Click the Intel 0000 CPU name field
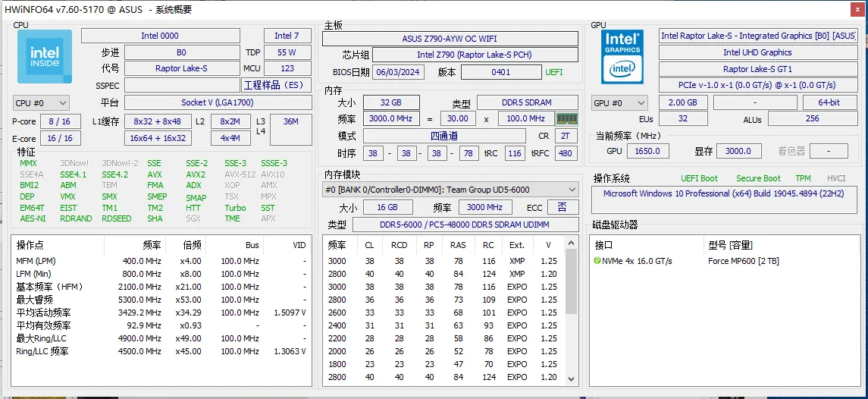Viewport: 868px width, 399px height. 161,36
